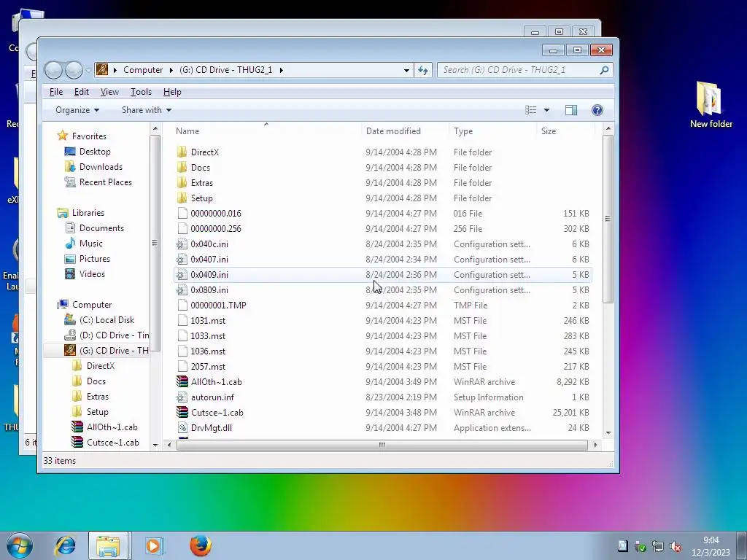Image resolution: width=747 pixels, height=560 pixels.
Task: Click the muted volume tray icon
Action: point(675,547)
